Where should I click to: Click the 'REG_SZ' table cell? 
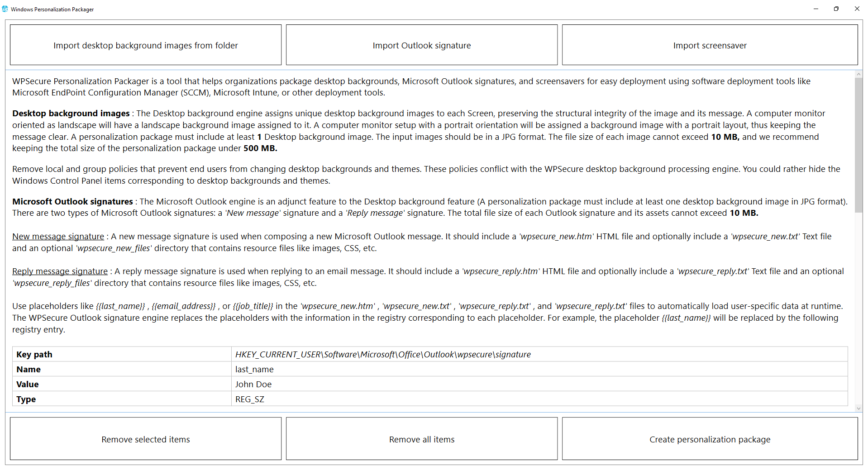[539, 399]
